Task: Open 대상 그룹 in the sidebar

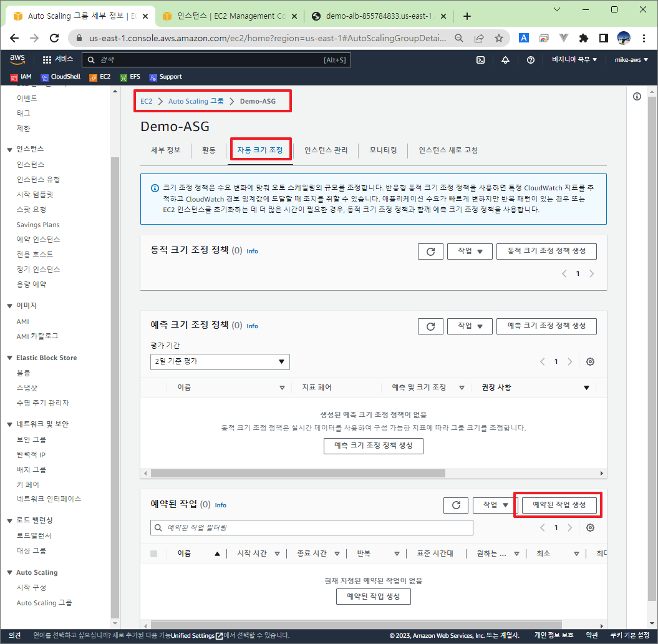Action: [x=31, y=551]
